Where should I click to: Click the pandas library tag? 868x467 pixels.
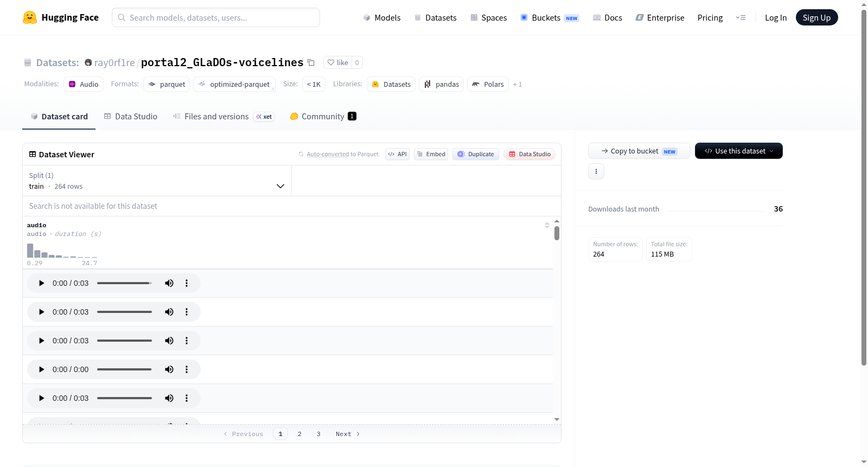click(442, 84)
